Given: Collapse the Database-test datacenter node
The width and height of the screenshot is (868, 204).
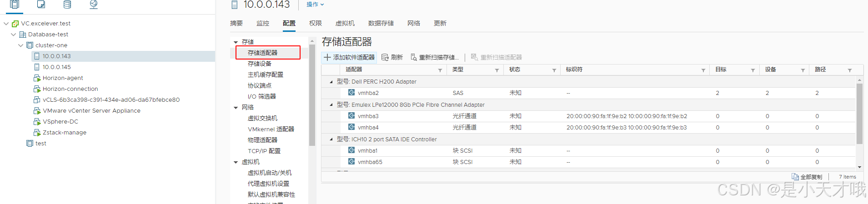Looking at the screenshot, I should pyautogui.click(x=14, y=35).
